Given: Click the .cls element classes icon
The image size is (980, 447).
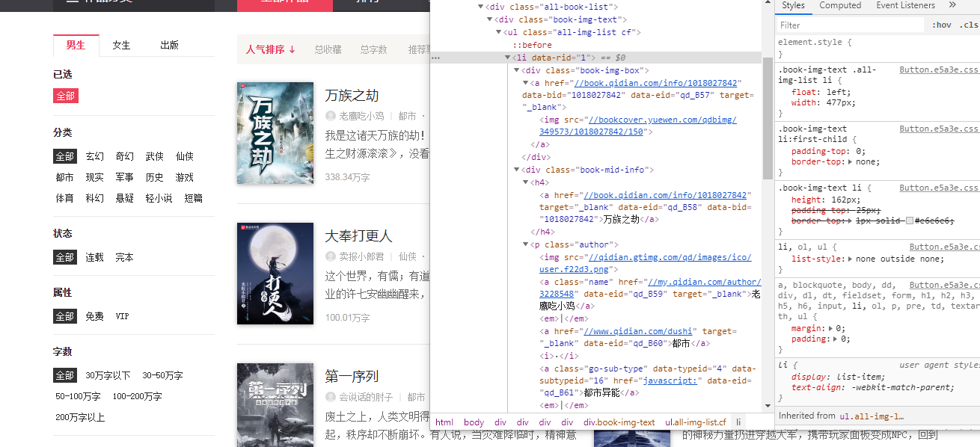Looking at the screenshot, I should tap(969, 25).
